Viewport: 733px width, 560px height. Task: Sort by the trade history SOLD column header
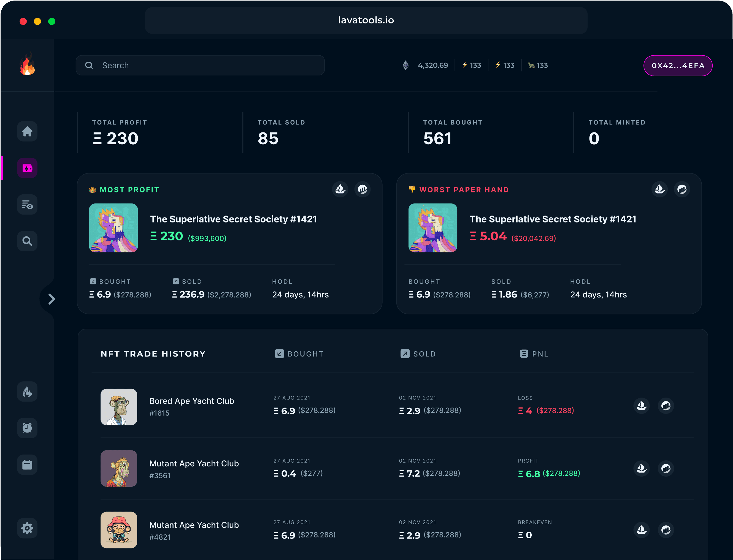coord(418,354)
